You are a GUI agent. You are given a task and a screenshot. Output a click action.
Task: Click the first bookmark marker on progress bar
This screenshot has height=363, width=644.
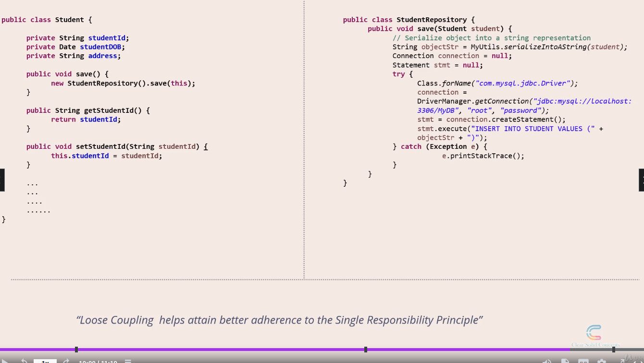coord(76,350)
